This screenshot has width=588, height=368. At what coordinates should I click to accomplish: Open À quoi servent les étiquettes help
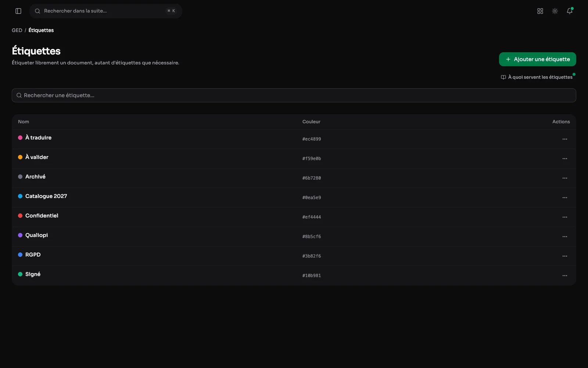coord(537,77)
